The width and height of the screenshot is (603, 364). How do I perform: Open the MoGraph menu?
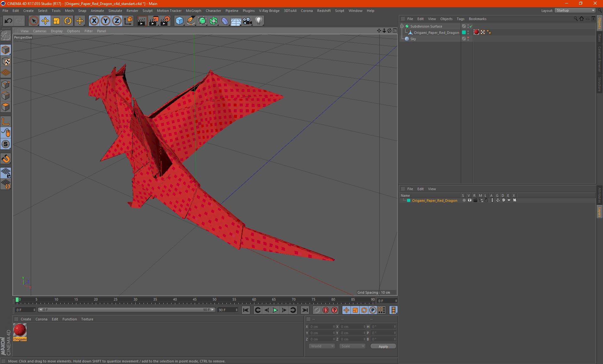coord(193,11)
